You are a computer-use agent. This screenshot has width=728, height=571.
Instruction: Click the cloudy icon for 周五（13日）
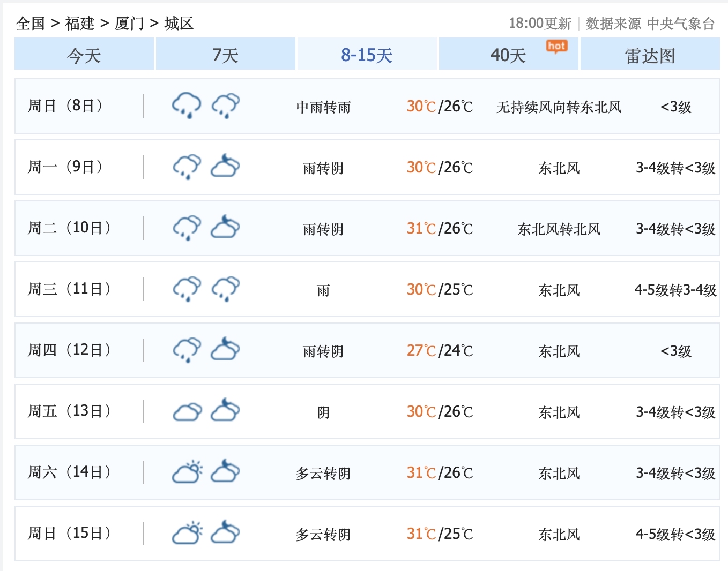point(186,411)
